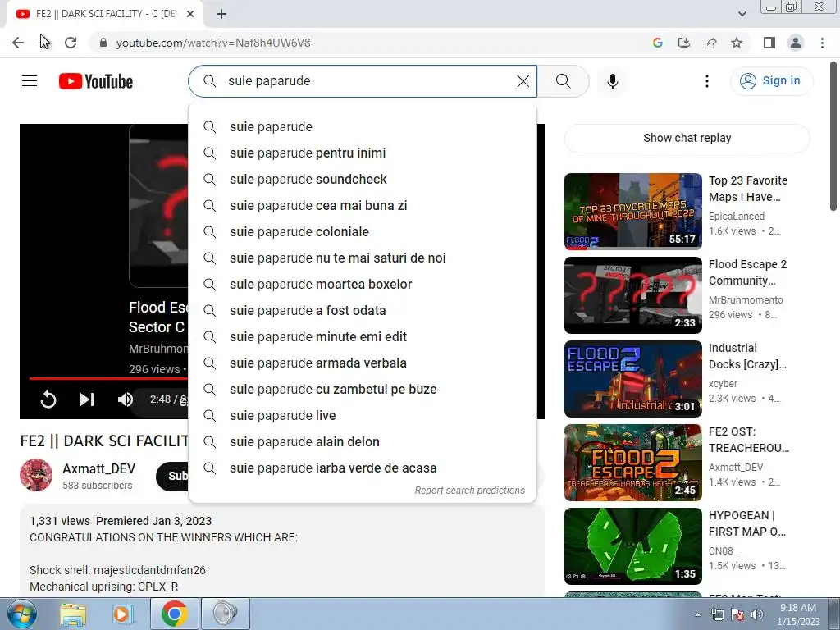Open the Axmatt_DEV channel name under the video
Screen dimensions: 840x630
coord(98,468)
